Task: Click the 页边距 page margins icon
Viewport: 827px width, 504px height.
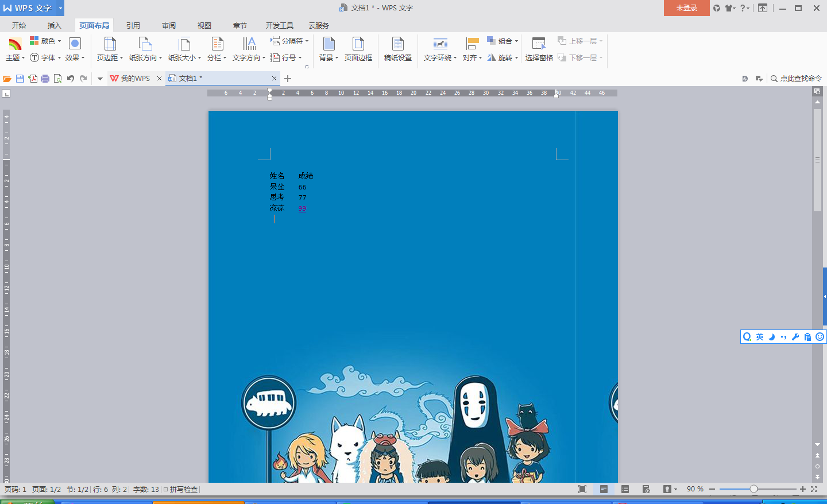Action: [x=110, y=44]
